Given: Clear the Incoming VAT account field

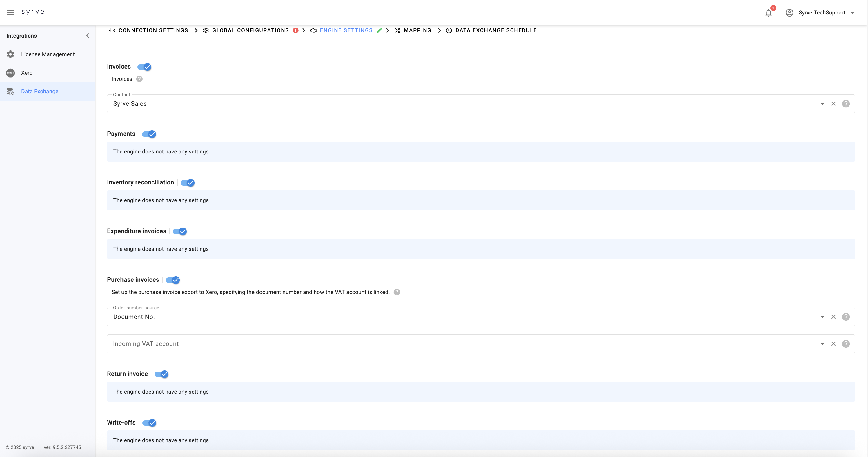Looking at the screenshot, I should click(x=833, y=343).
